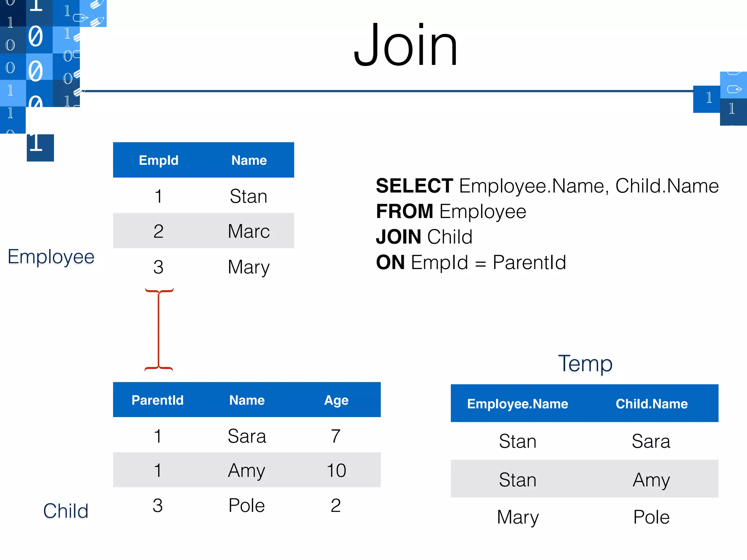Click the ON EmpId = ParentId line

coord(471,262)
